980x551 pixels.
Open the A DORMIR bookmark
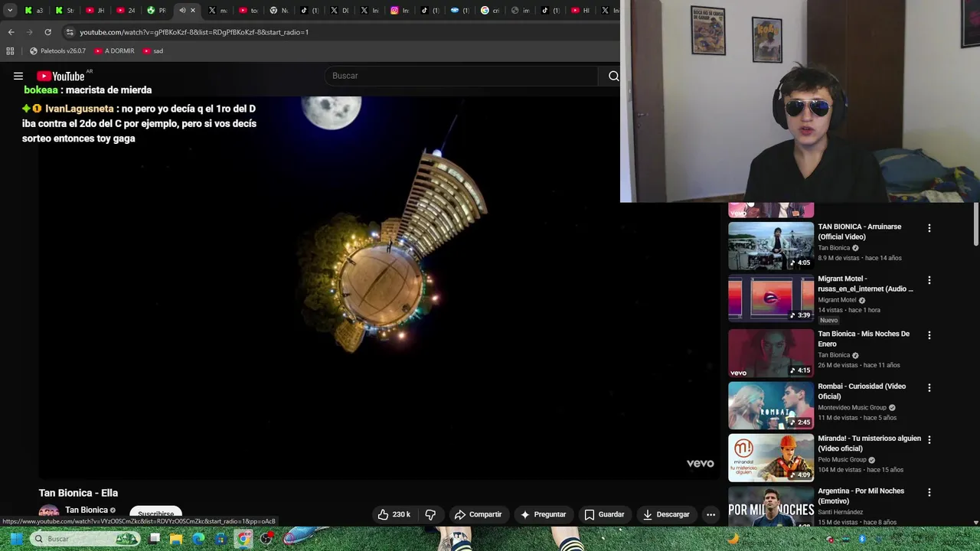[x=114, y=51]
